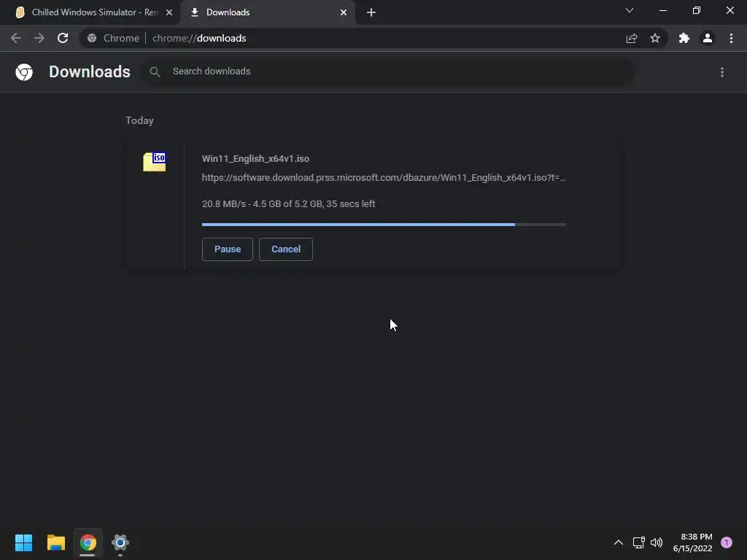Open the network icon in system tray
This screenshot has height=560, width=747.
coord(639,542)
